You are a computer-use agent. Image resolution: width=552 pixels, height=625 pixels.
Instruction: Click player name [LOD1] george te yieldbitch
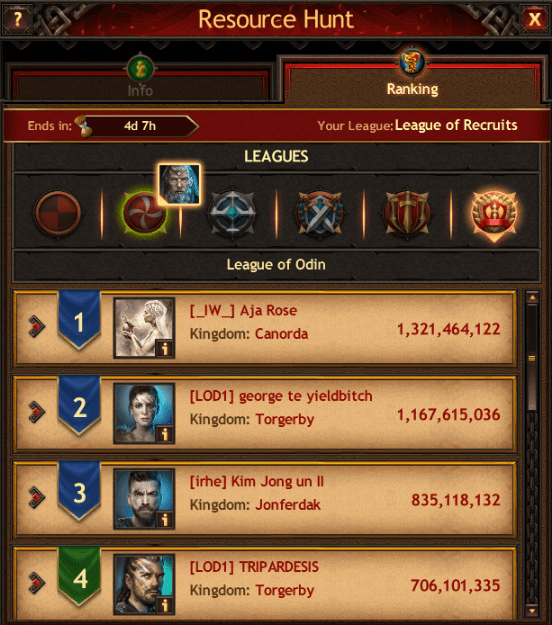pos(281,396)
